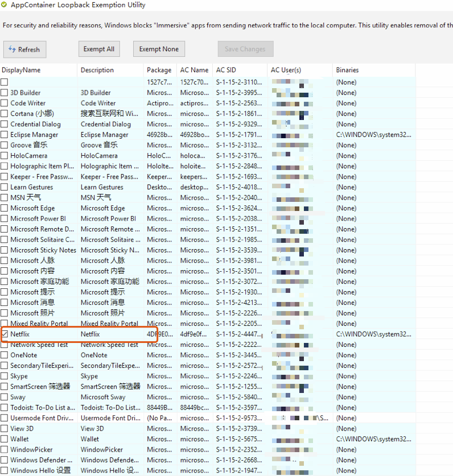The image size is (453, 476).
Task: Select Microsoft Solitaire C... display name
Action: pos(43,239)
